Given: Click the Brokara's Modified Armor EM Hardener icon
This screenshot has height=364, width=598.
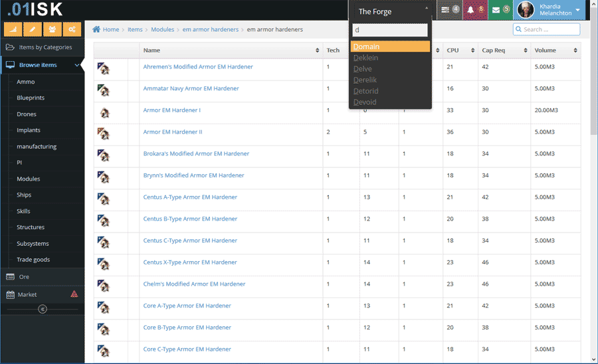Looking at the screenshot, I should (x=104, y=155).
